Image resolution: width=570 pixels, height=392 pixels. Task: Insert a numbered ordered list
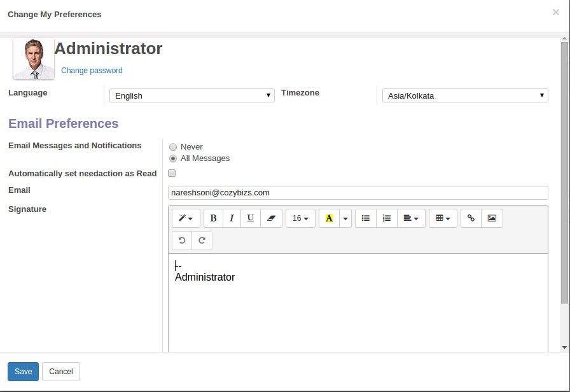(387, 218)
